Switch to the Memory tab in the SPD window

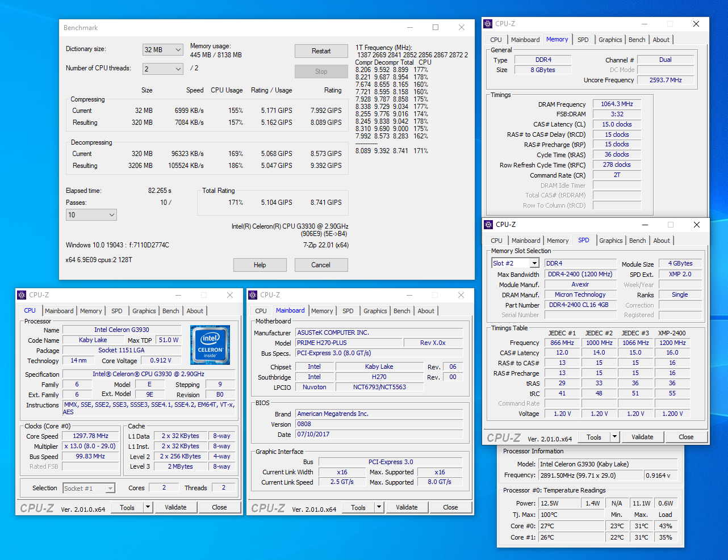click(x=558, y=241)
